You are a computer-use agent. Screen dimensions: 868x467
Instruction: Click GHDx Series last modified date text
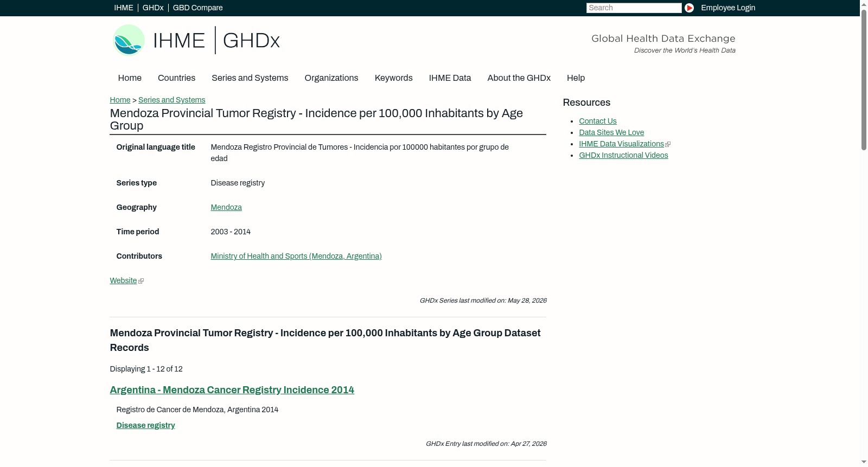click(483, 300)
